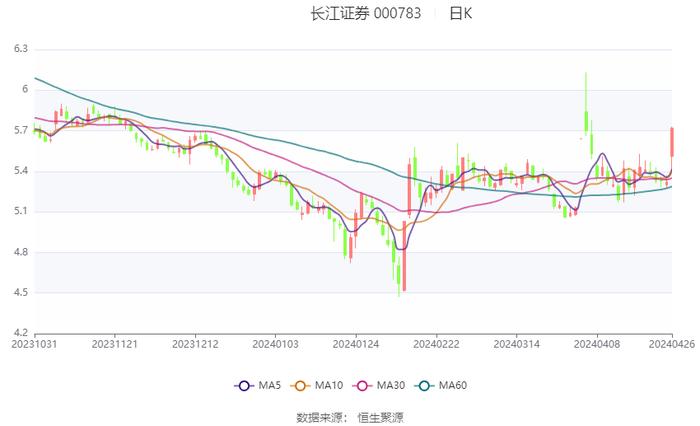
Task: Click the 20240103 date axis label
Action: [x=275, y=343]
